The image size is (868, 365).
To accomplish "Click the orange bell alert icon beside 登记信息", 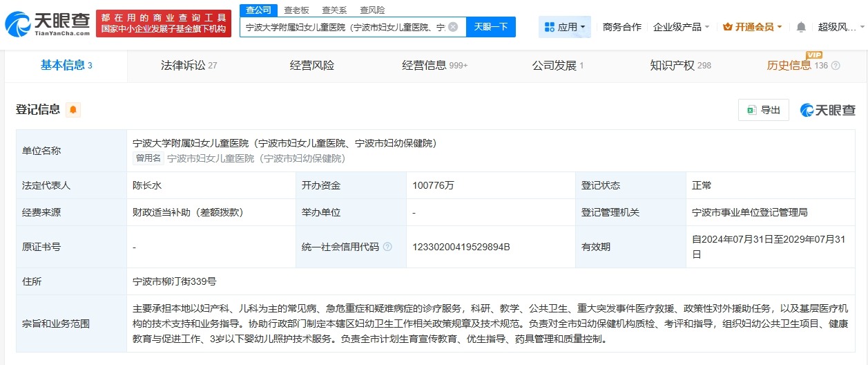I will pos(73,109).
